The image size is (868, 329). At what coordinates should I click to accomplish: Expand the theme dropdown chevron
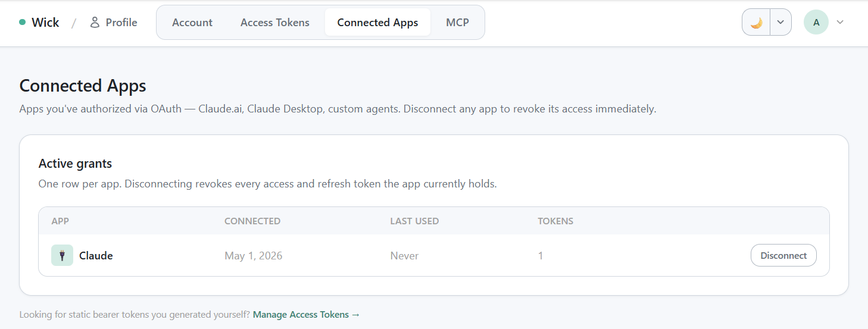coord(780,23)
